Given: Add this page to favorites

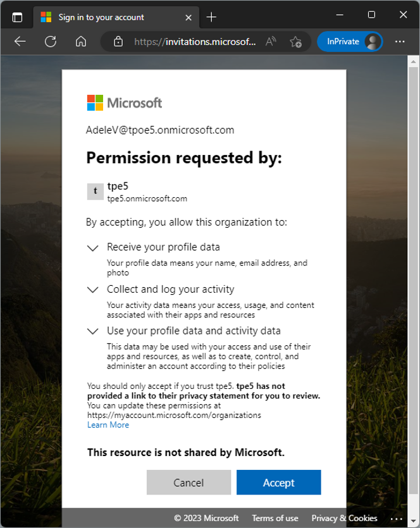Looking at the screenshot, I should (295, 42).
